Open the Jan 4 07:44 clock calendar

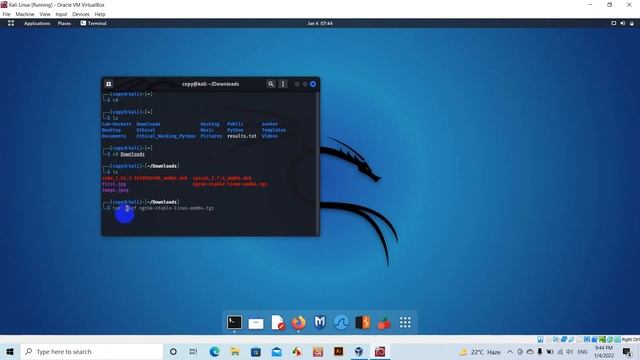pyautogui.click(x=320, y=23)
